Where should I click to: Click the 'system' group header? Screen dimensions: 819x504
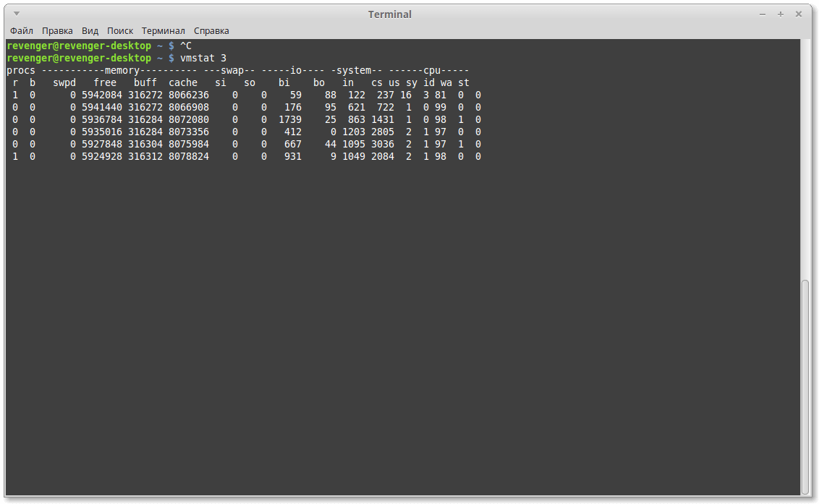354,71
